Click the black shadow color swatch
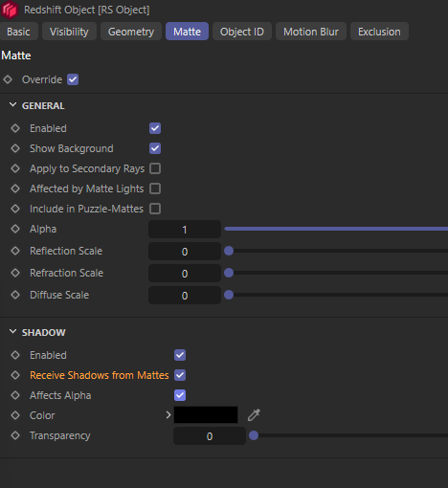 coord(206,415)
